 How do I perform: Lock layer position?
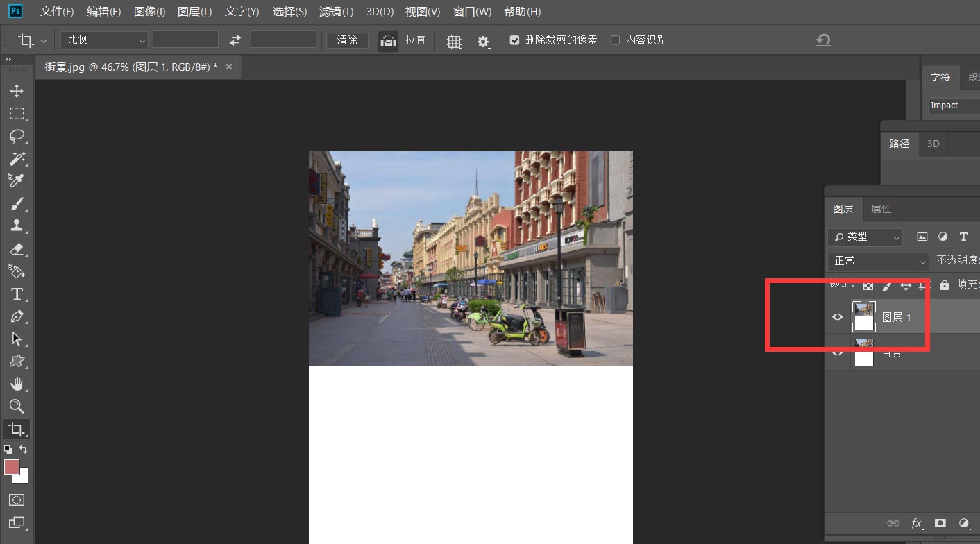click(x=906, y=285)
